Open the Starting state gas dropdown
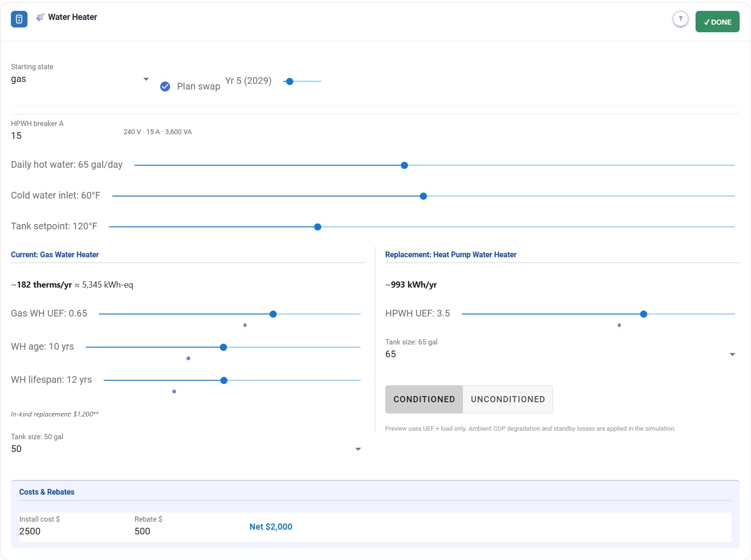 80,79
